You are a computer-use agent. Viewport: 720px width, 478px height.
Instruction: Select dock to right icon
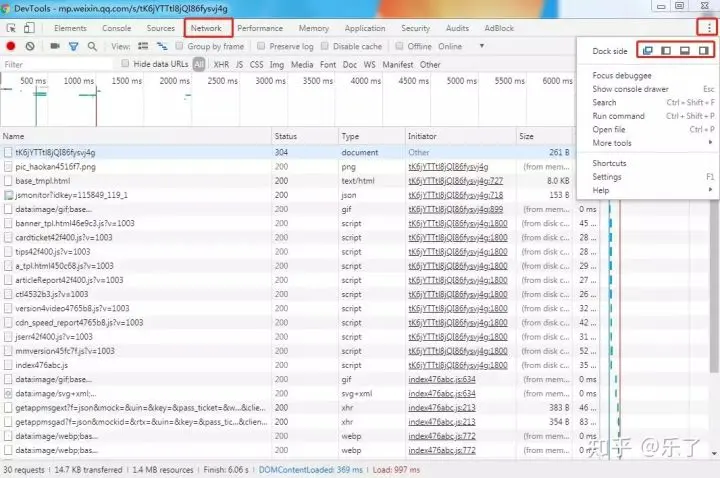704,50
